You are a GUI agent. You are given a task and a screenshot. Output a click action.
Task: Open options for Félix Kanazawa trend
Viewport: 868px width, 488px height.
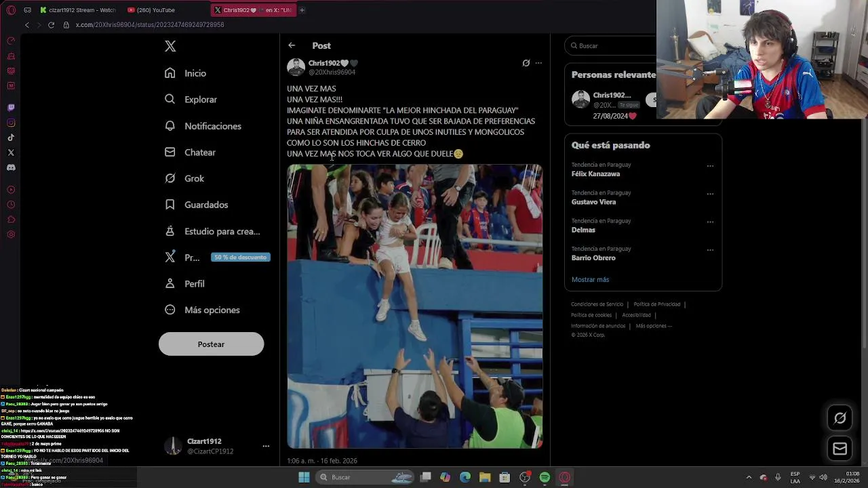coord(710,166)
